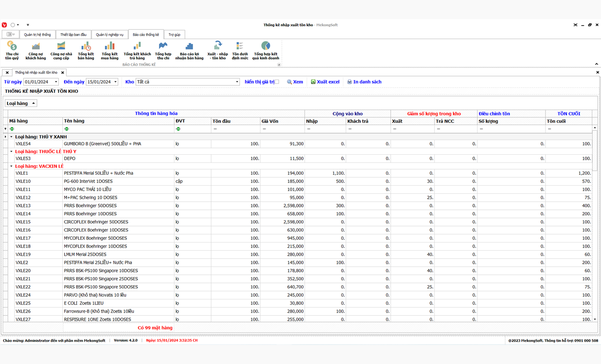Switch to Thiết lập ban đầu tab

pos(73,35)
